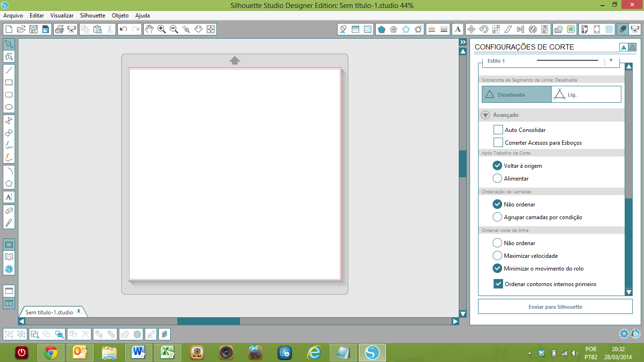
Task: Click the Fit to Window icon
Action: pyautogui.click(x=211, y=29)
